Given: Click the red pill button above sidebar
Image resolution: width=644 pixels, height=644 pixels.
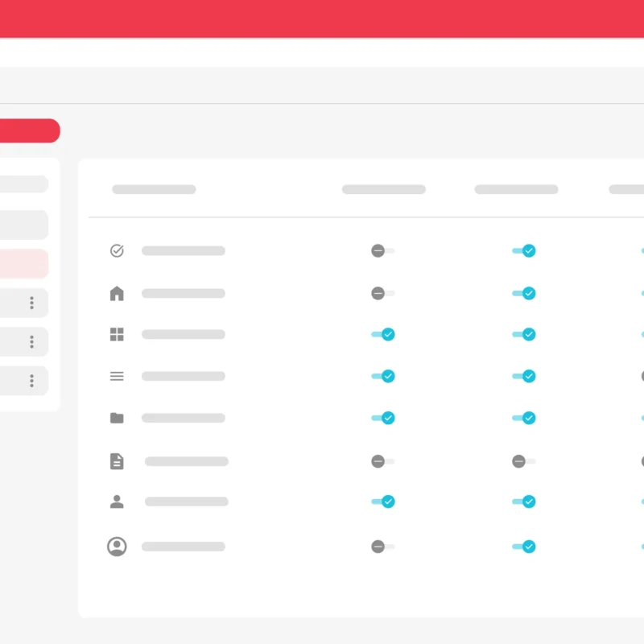Looking at the screenshot, I should click(30, 130).
